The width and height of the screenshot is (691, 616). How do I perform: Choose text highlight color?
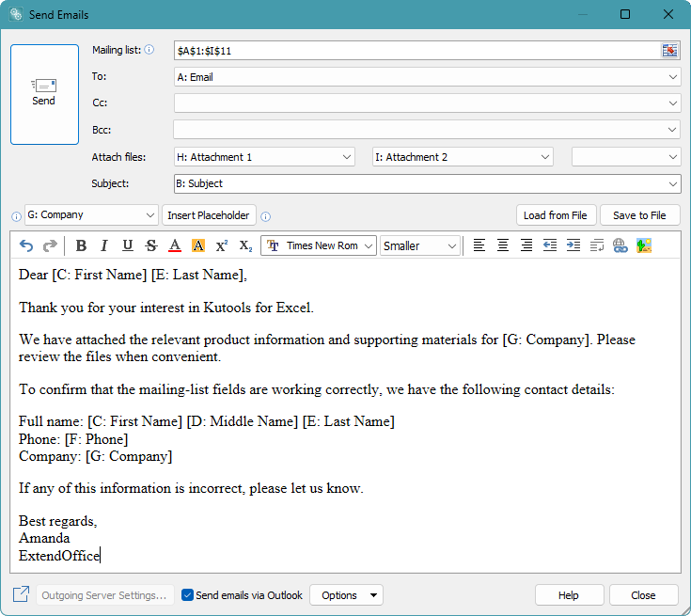pos(198,245)
